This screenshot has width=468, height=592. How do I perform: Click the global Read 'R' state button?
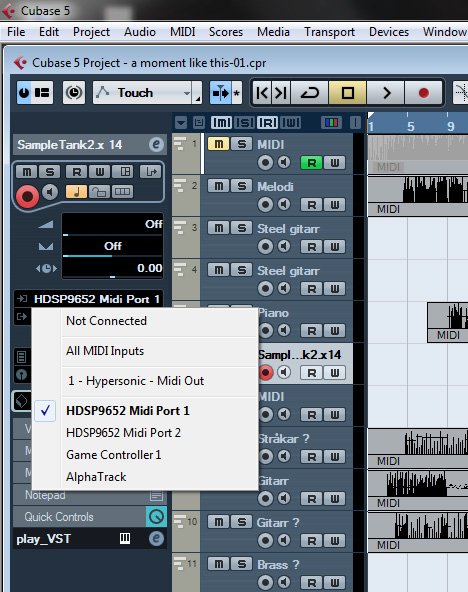pos(268,122)
